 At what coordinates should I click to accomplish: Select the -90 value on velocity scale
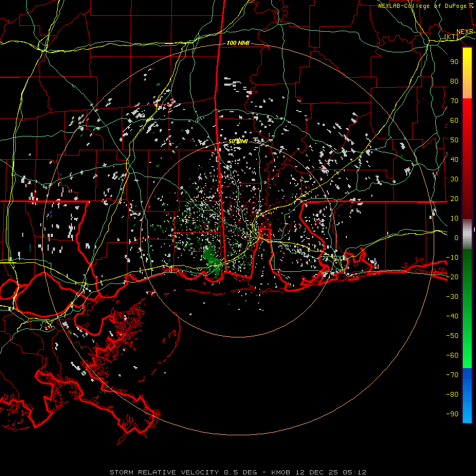click(452, 414)
